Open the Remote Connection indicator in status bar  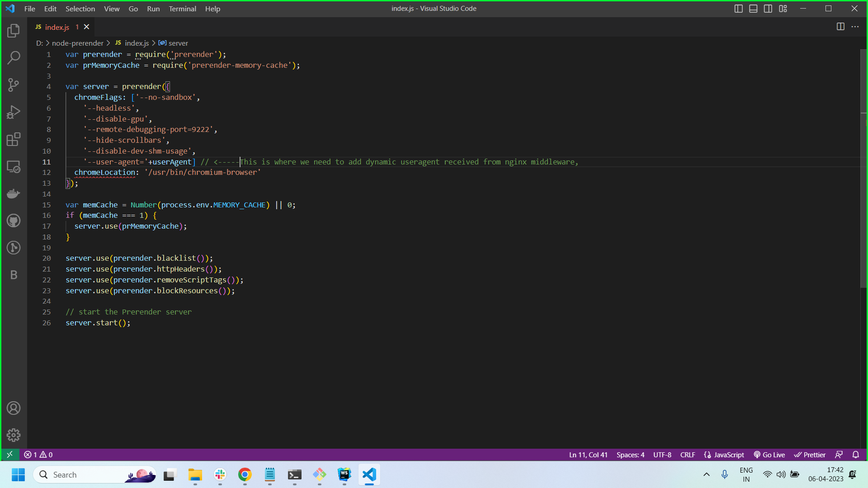point(10,455)
